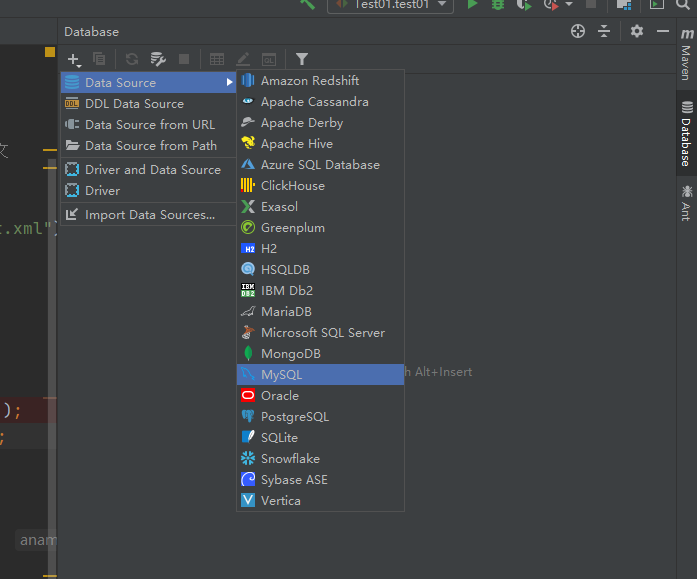Image resolution: width=697 pixels, height=579 pixels.
Task: Select MongoDB data source
Action: coord(320,353)
